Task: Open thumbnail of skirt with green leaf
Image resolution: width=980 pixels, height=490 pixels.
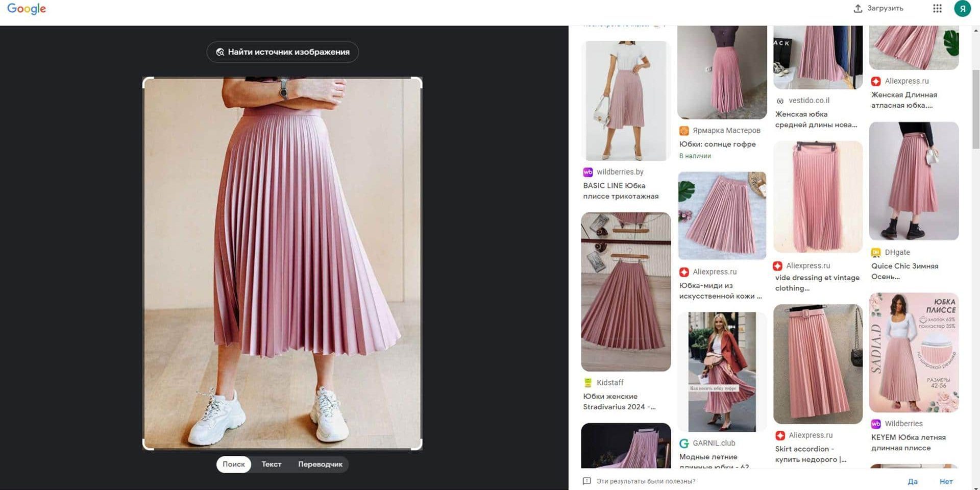Action: pos(722,215)
